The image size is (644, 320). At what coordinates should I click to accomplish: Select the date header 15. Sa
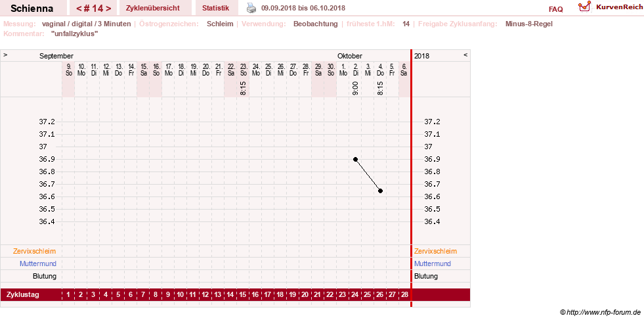143,69
